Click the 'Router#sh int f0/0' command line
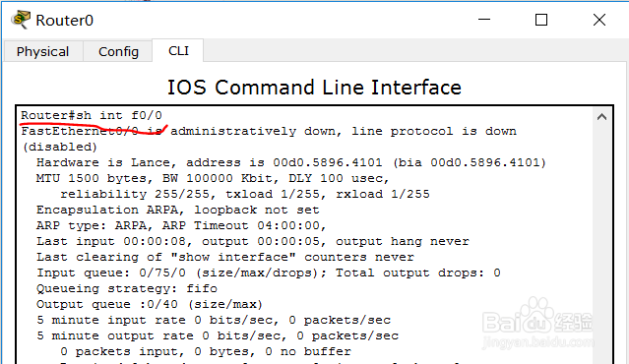The width and height of the screenshot is (629, 364). (92, 115)
